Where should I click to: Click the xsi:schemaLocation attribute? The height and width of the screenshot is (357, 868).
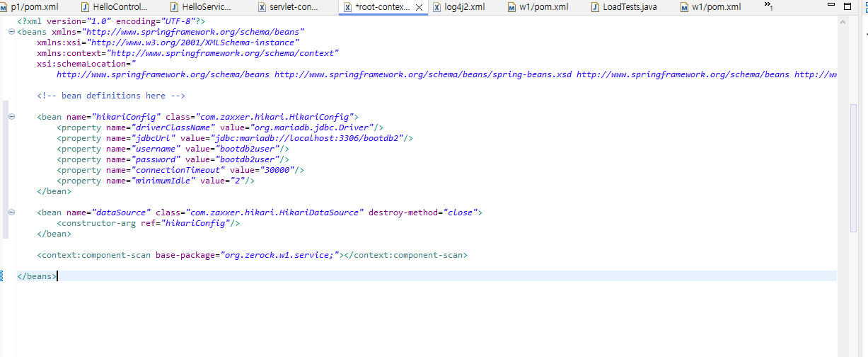(x=86, y=64)
